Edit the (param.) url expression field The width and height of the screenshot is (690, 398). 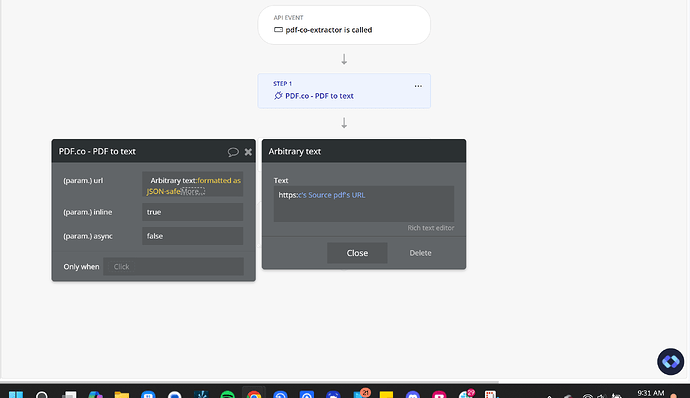[x=193, y=184]
